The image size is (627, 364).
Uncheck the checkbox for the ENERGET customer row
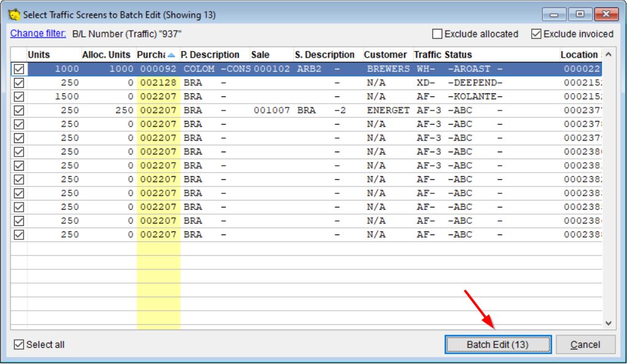coord(19,110)
